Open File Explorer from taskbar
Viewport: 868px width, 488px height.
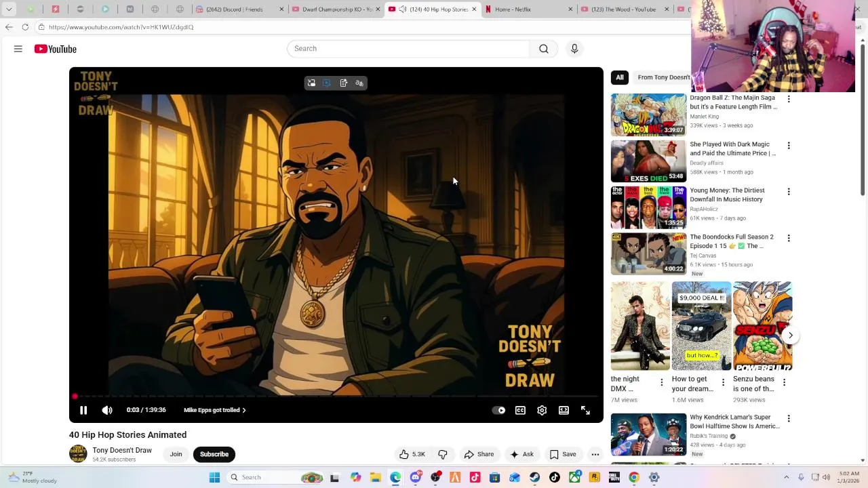pyautogui.click(x=376, y=477)
